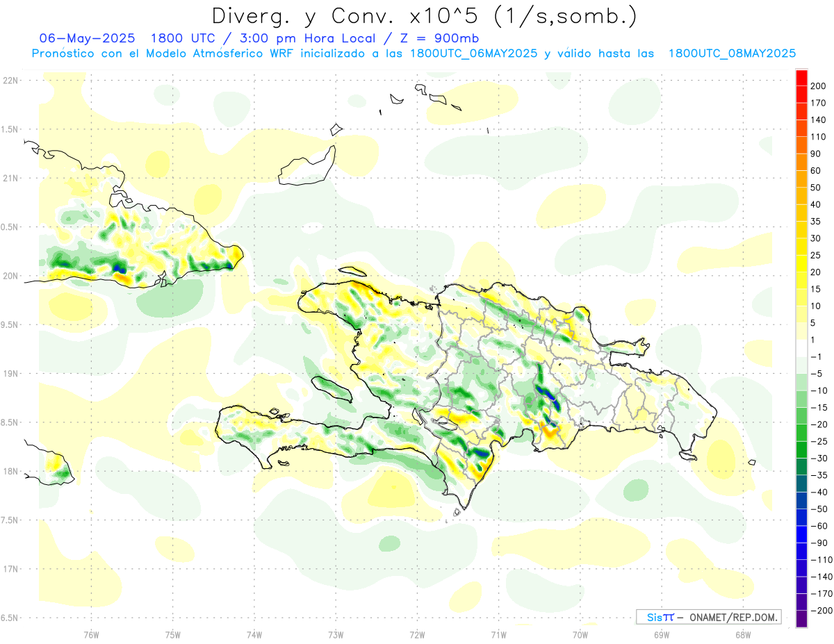Click the "74W" longitude axis label

click(x=254, y=634)
